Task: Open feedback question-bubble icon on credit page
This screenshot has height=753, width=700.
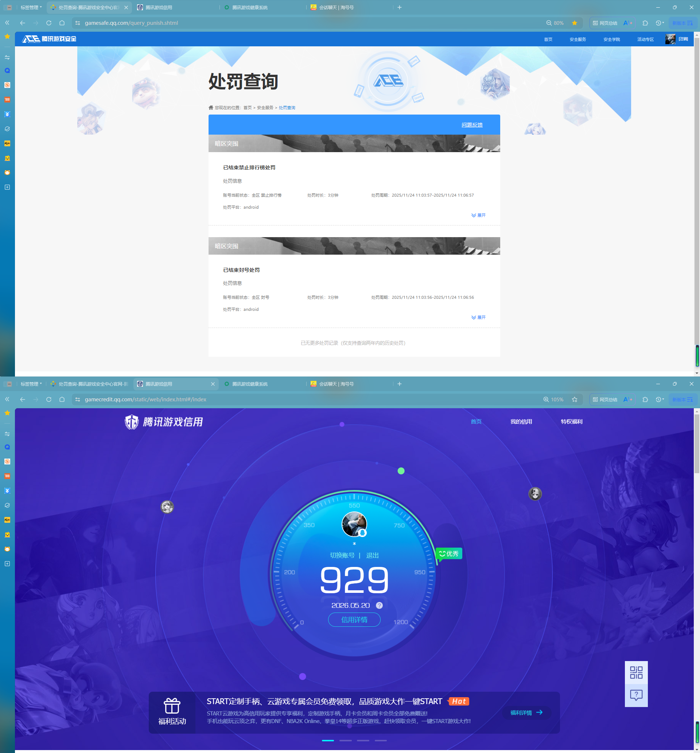Action: tap(636, 695)
